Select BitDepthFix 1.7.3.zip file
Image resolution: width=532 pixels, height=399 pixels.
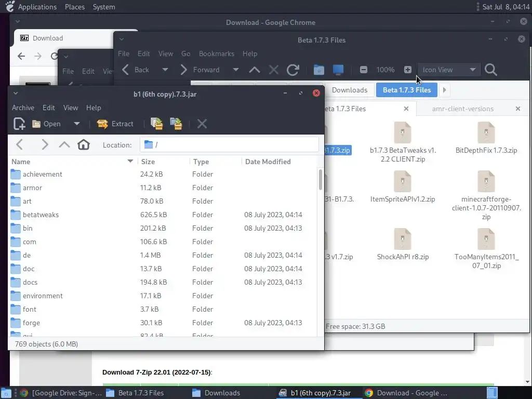pyautogui.click(x=486, y=138)
